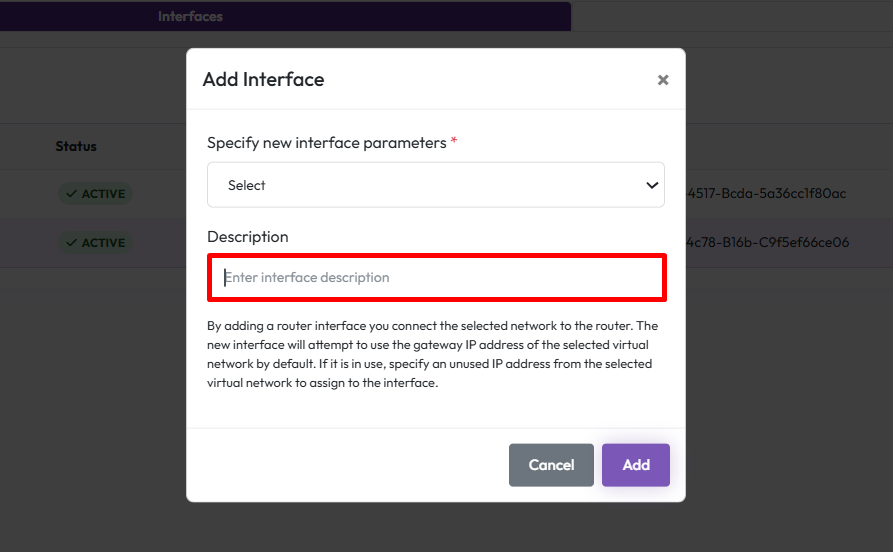Select the first row ACTIVE status badge
The image size is (893, 552).
coord(95,194)
